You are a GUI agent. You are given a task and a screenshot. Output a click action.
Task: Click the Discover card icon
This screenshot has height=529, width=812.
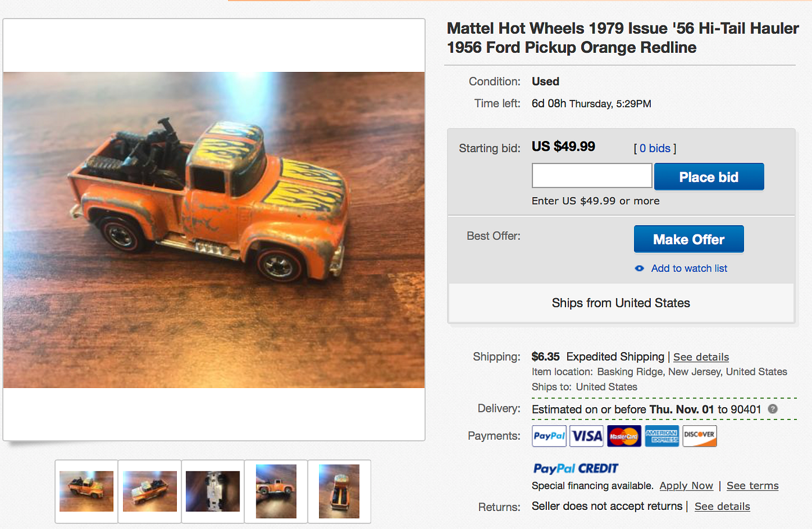699,436
